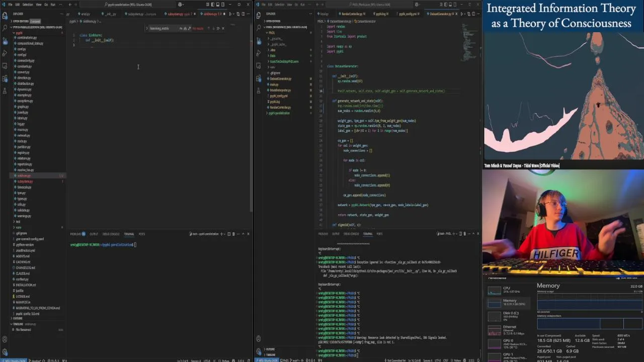Viewport: 644px width, 362px height.
Task: Split left editor to the right
Action: click(243, 14)
